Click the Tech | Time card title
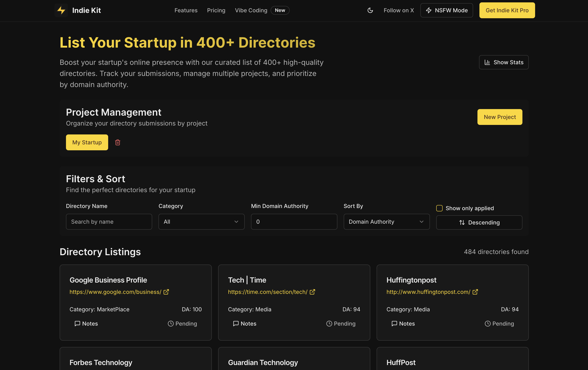588x370 pixels. 247,280
